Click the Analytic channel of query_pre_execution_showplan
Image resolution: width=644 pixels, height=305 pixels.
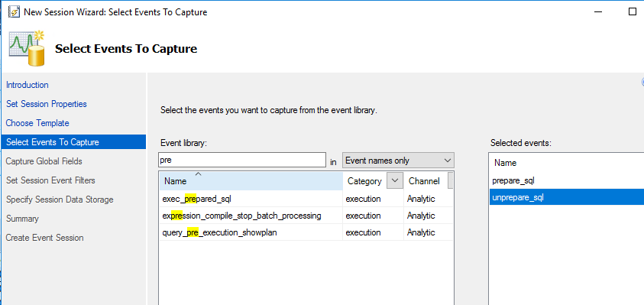point(421,232)
